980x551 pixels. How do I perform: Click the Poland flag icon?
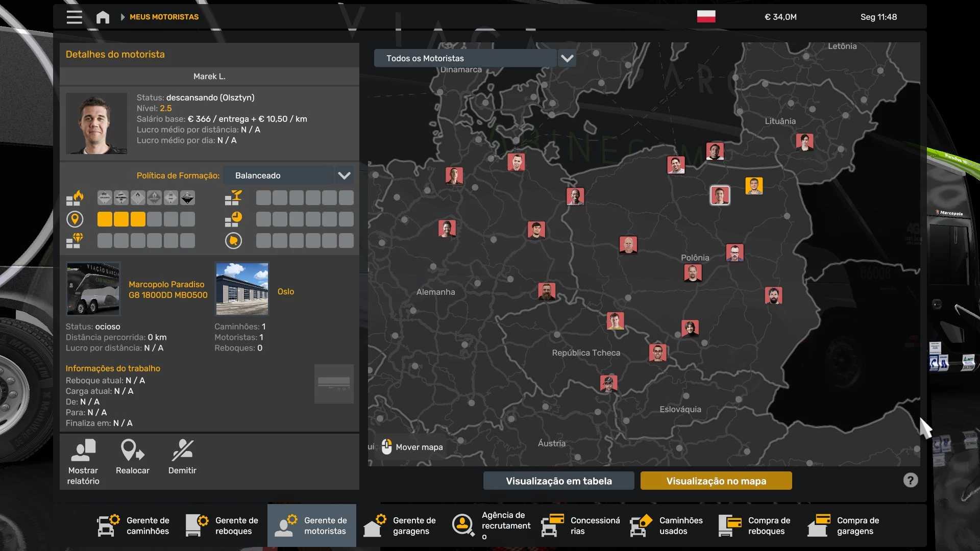(706, 16)
